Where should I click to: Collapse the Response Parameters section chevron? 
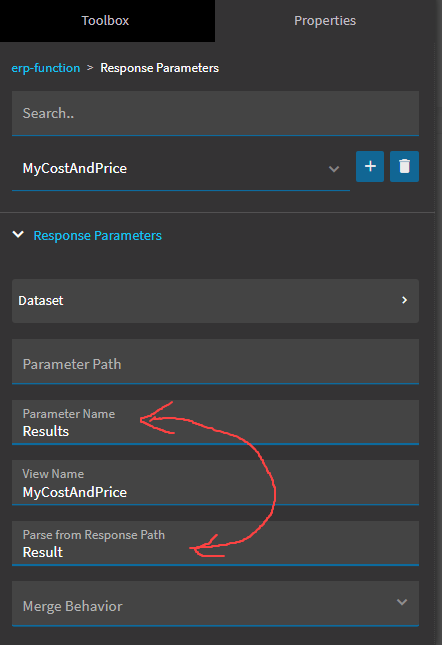click(18, 235)
